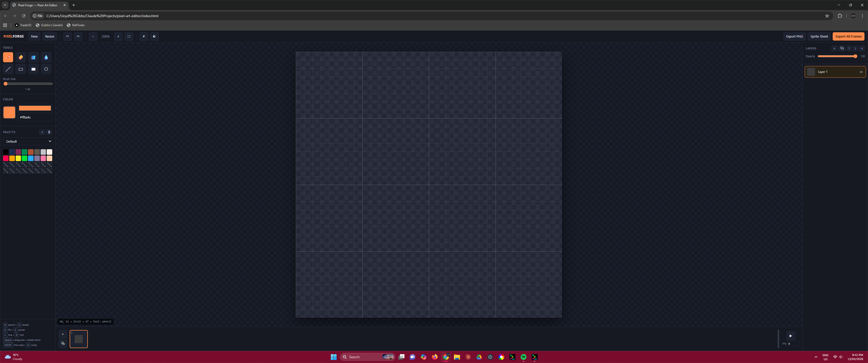This screenshot has height=363, width=868.
Task: Zoom out with the minus button
Action: tap(93, 36)
